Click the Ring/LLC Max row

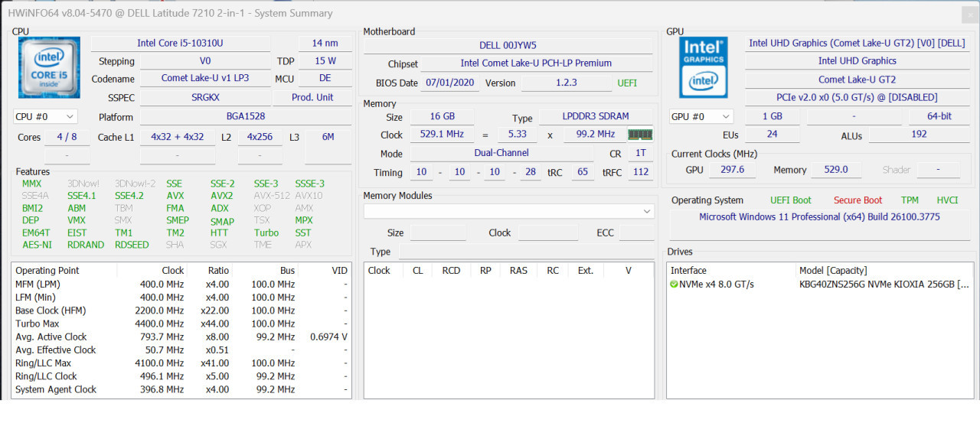181,363
